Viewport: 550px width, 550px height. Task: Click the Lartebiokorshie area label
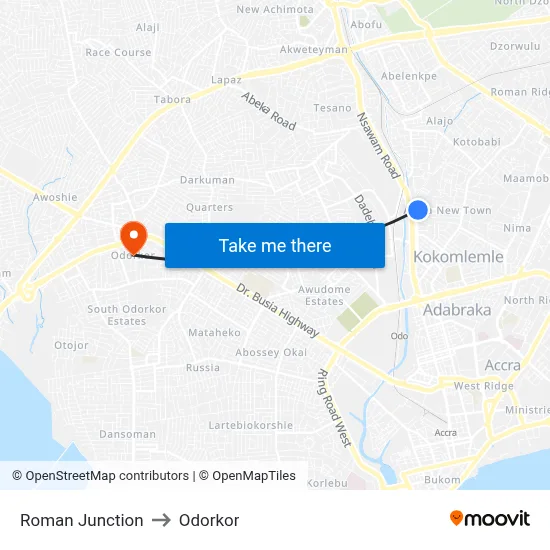pyautogui.click(x=251, y=425)
